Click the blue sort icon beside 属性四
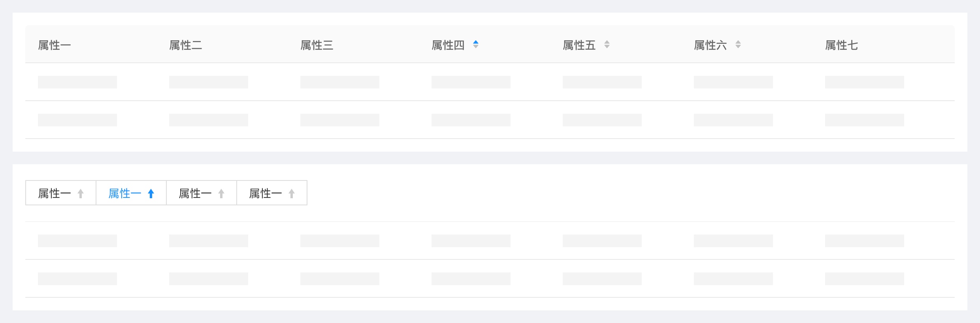 tap(476, 45)
